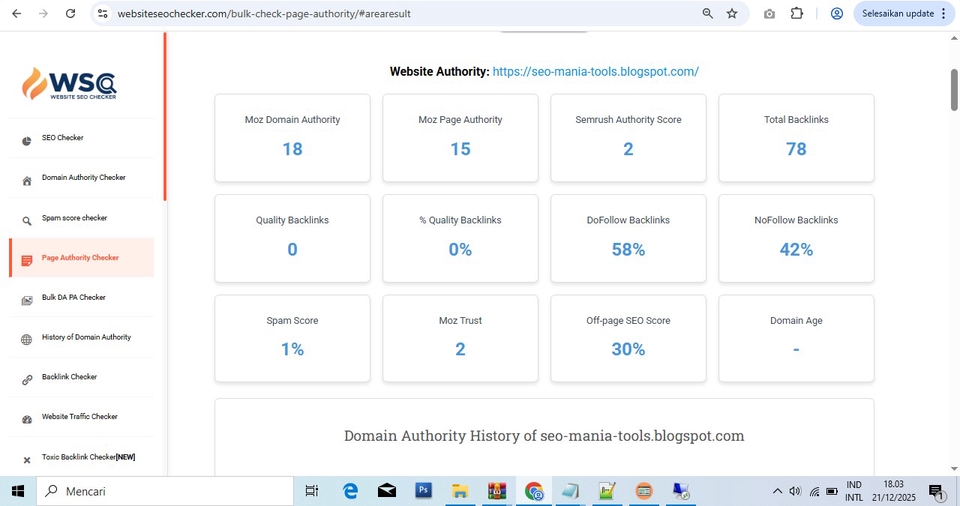Image resolution: width=960 pixels, height=506 pixels.
Task: Click the Backlink Checker chain icon
Action: pos(27,379)
